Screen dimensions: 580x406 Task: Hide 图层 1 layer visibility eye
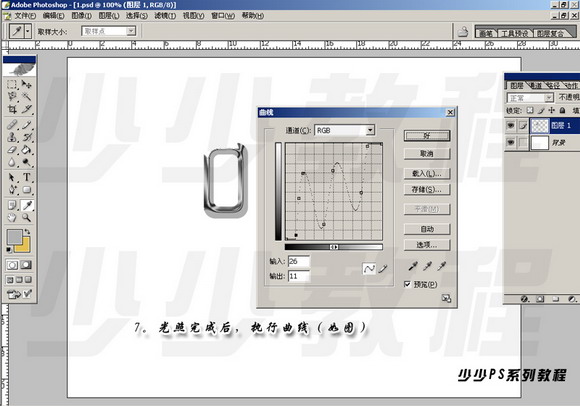coord(510,126)
